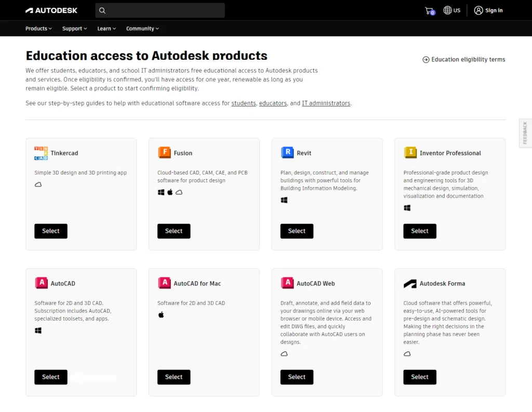
Task: Click the Inventor Professional card title
Action: (450, 153)
